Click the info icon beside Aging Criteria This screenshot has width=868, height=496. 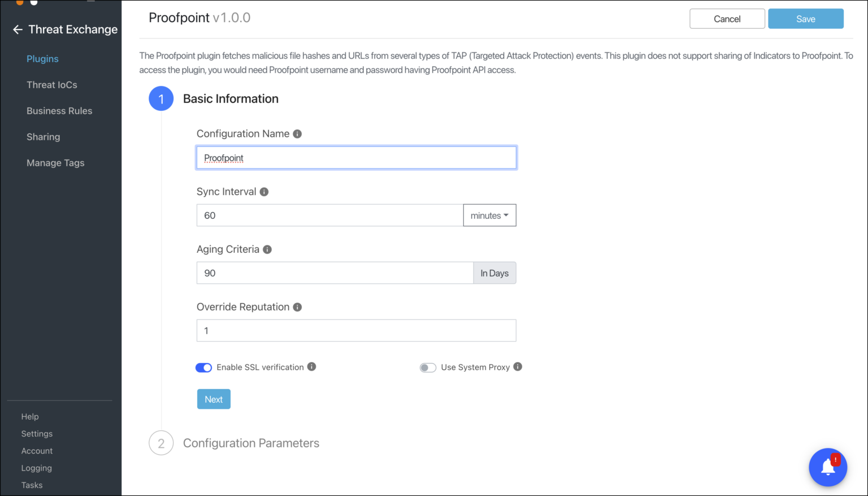pyautogui.click(x=267, y=249)
